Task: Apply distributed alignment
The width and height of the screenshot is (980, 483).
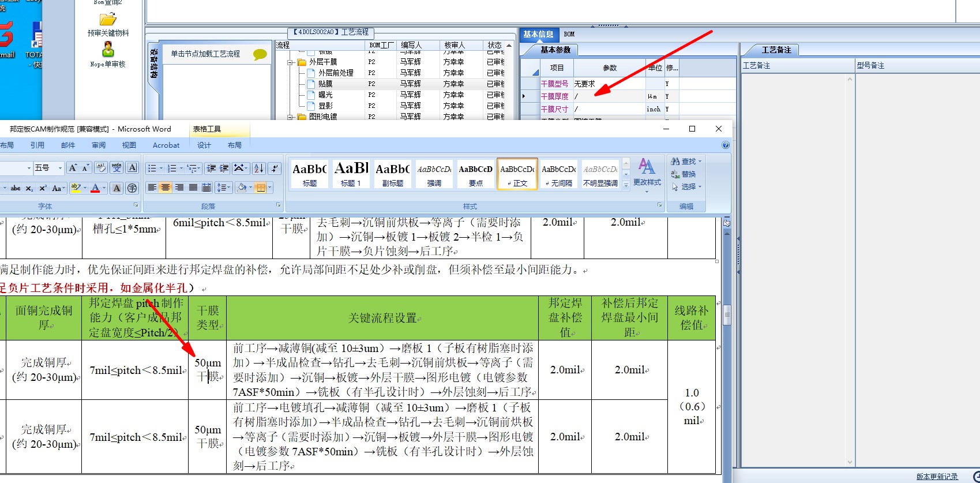Action: point(206,188)
